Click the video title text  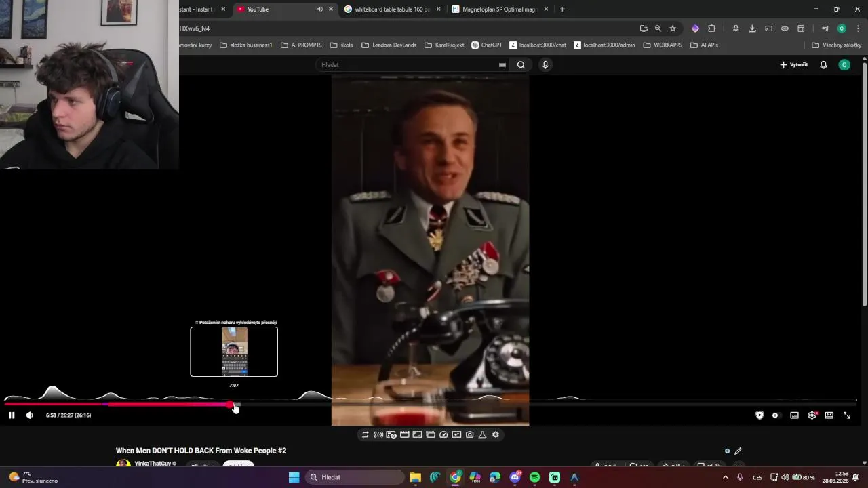click(201, 451)
